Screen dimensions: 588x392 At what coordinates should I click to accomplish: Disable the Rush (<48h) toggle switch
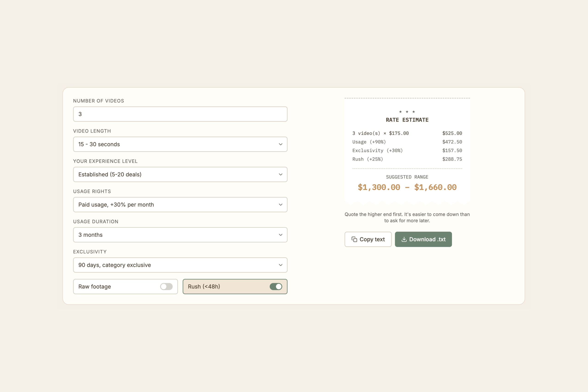pyautogui.click(x=276, y=287)
